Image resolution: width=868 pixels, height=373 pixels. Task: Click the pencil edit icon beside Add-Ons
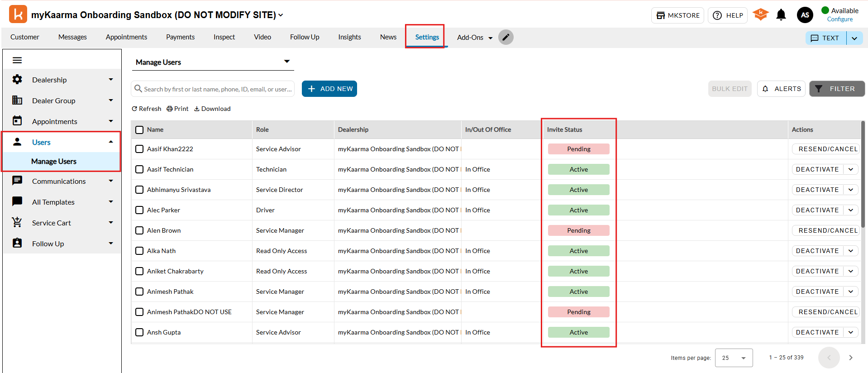506,37
